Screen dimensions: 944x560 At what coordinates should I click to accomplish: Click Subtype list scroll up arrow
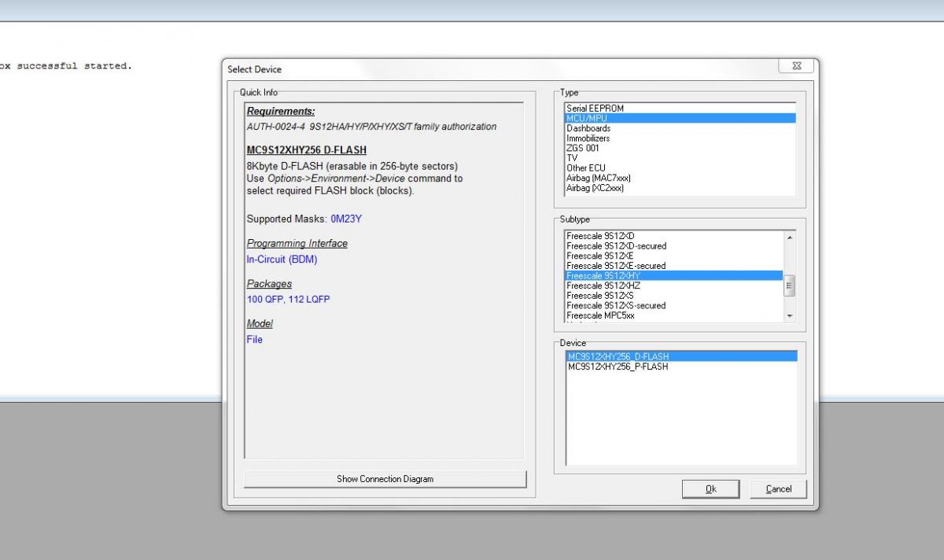click(x=790, y=238)
